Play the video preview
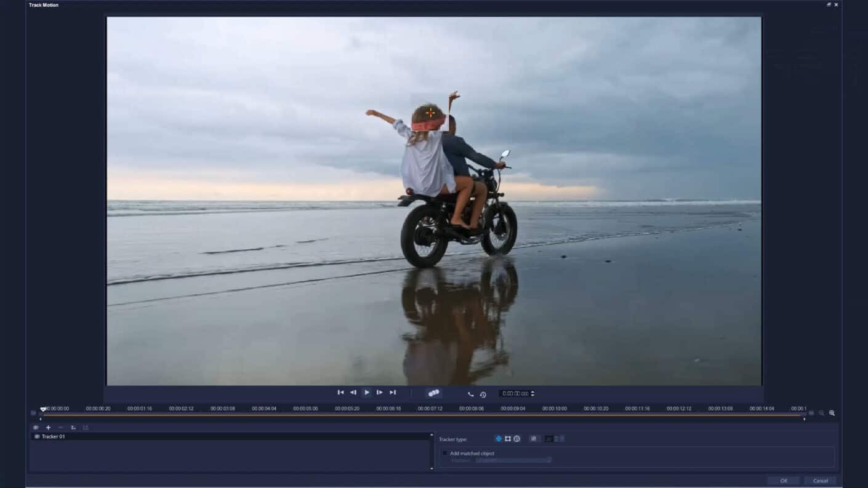868x488 pixels. pos(366,392)
